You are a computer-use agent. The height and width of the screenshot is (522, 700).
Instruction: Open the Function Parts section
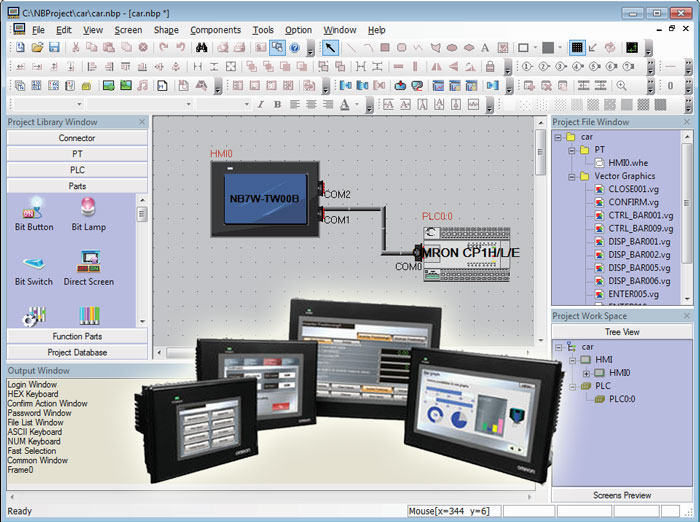tap(77, 336)
